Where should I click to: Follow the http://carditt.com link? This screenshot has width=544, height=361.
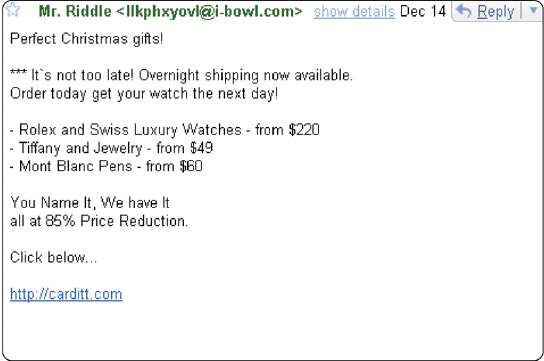[x=66, y=294]
